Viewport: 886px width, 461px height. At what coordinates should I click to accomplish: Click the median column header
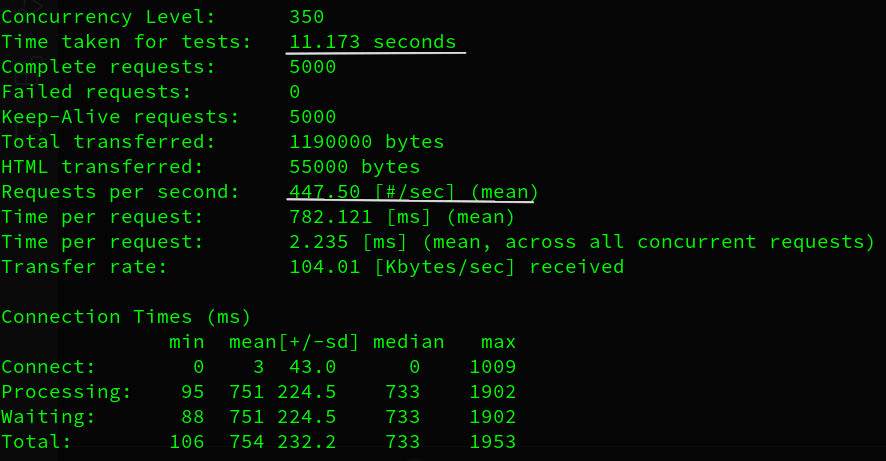408,342
